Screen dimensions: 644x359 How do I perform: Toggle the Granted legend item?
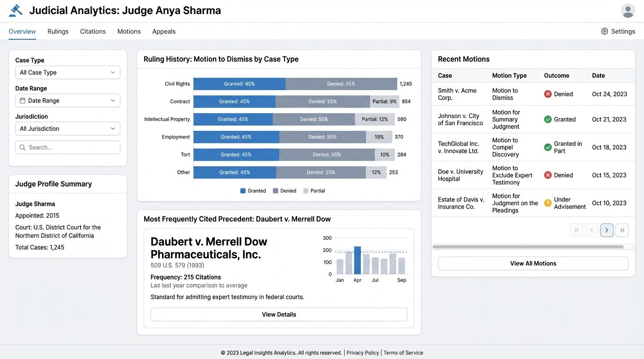[x=253, y=191]
